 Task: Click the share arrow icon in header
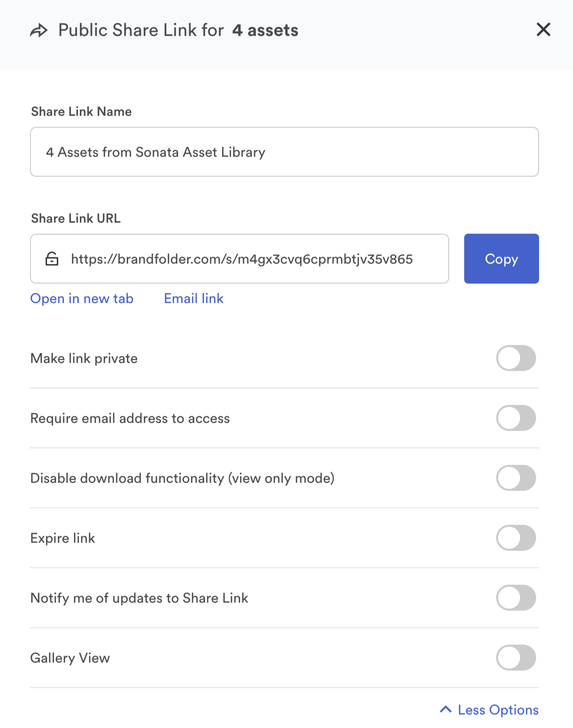39,30
